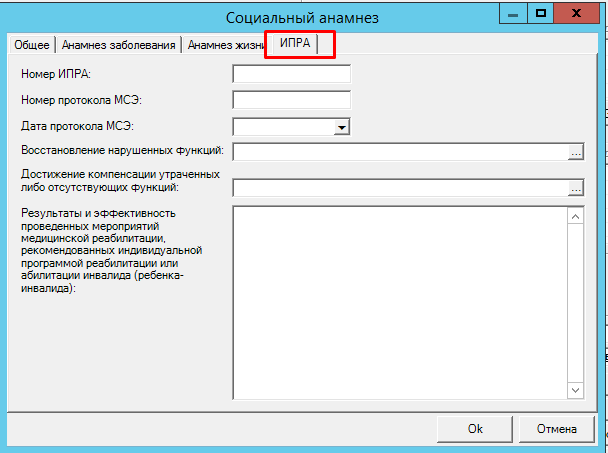Screen dimensions: 608x453
Task: Select the Анамнез жизни tab
Action: pyautogui.click(x=224, y=45)
